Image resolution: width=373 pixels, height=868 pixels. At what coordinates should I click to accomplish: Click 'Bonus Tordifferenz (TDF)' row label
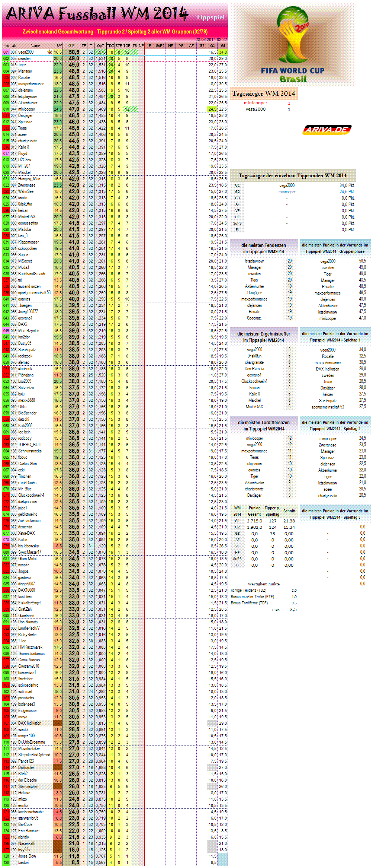249,603
